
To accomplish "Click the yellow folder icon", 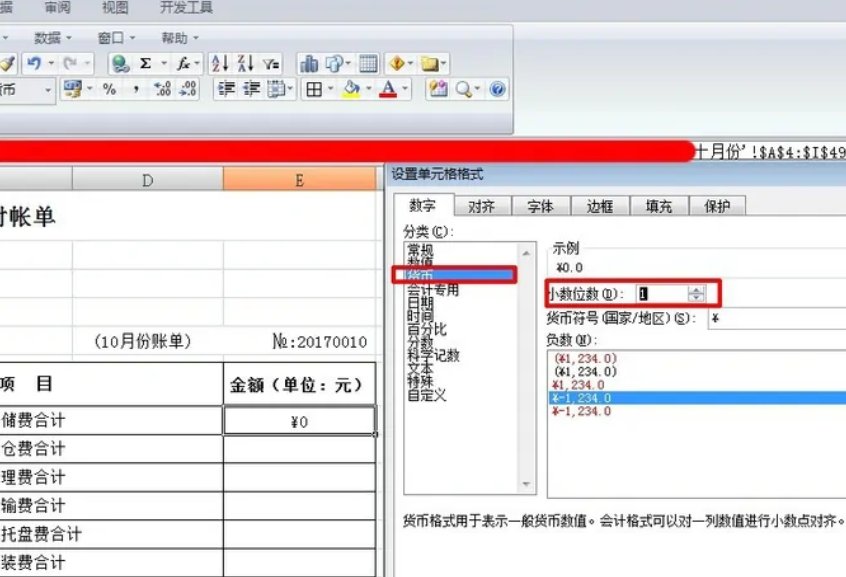I will click(429, 64).
